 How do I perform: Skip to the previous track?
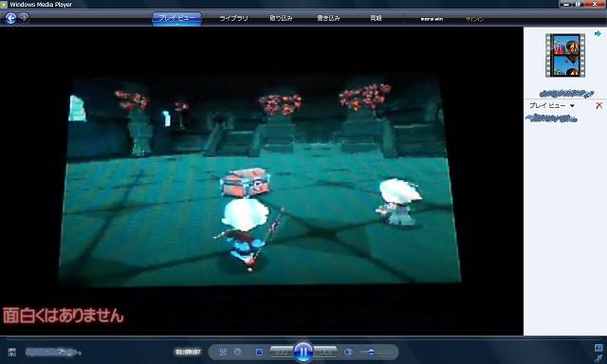(282, 352)
